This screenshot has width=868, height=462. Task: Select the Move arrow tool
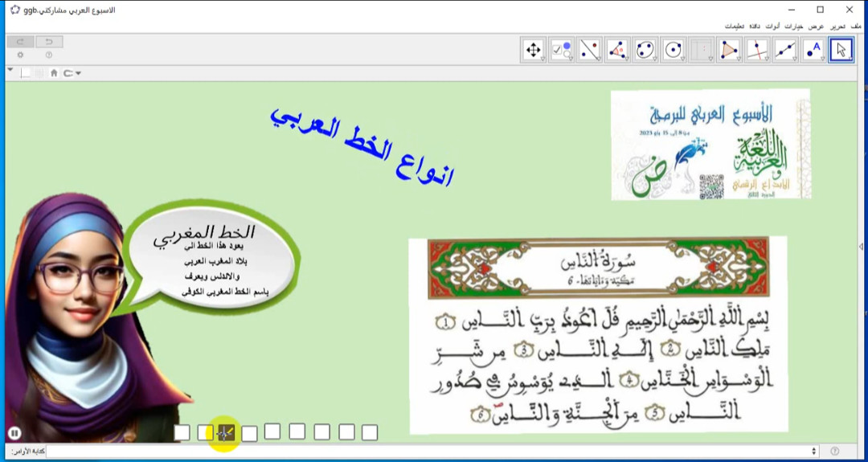click(x=841, y=50)
